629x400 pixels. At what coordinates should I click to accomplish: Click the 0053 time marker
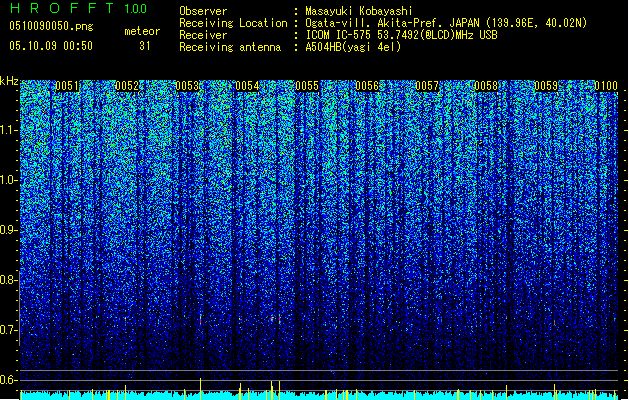[x=187, y=86]
